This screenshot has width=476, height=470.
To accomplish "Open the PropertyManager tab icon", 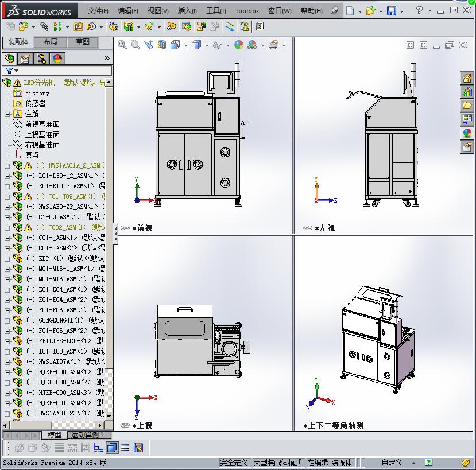I will click(25, 59).
